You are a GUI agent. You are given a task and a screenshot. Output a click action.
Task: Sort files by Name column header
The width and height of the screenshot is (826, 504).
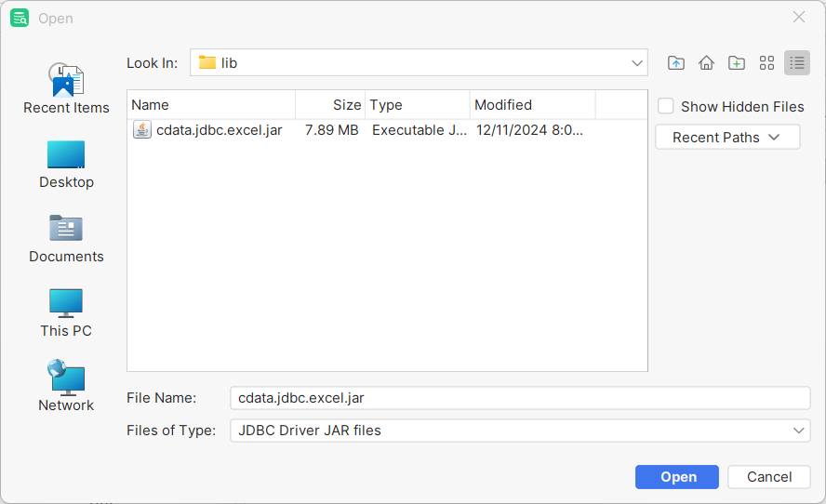[x=211, y=105]
